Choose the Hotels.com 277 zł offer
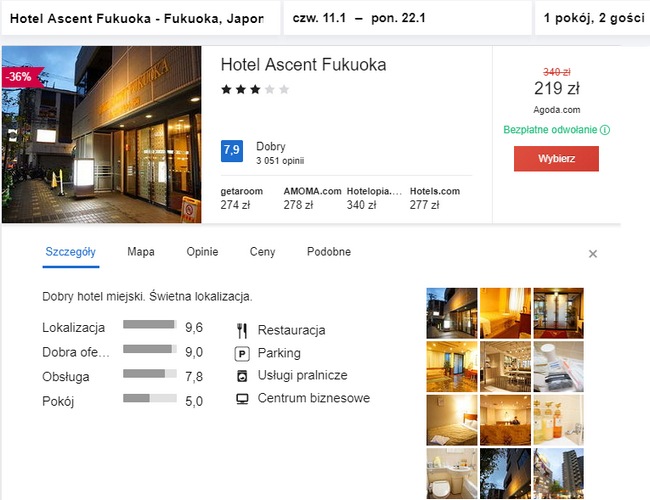Image resolution: width=650 pixels, height=500 pixels. pos(434,198)
